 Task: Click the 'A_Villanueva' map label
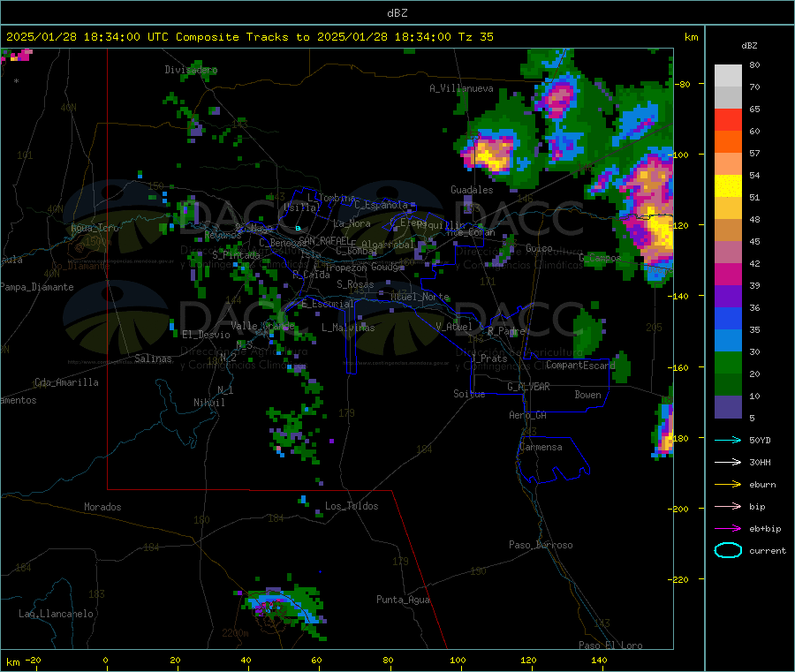click(461, 88)
